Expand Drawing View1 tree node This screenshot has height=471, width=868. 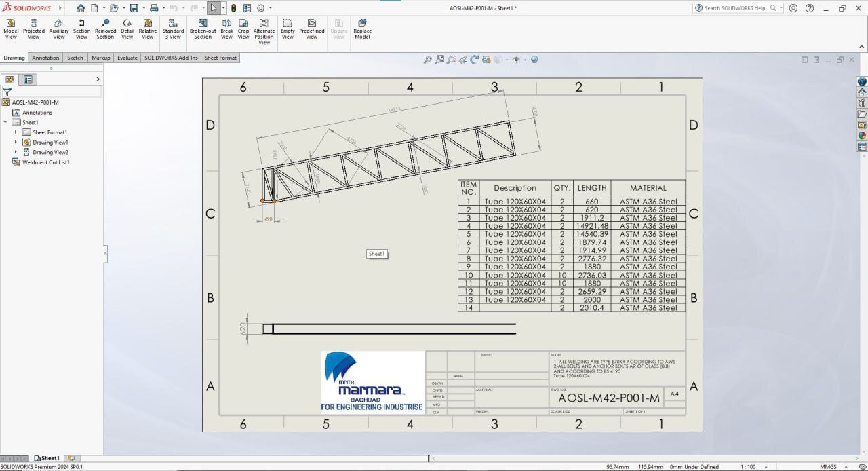click(16, 143)
